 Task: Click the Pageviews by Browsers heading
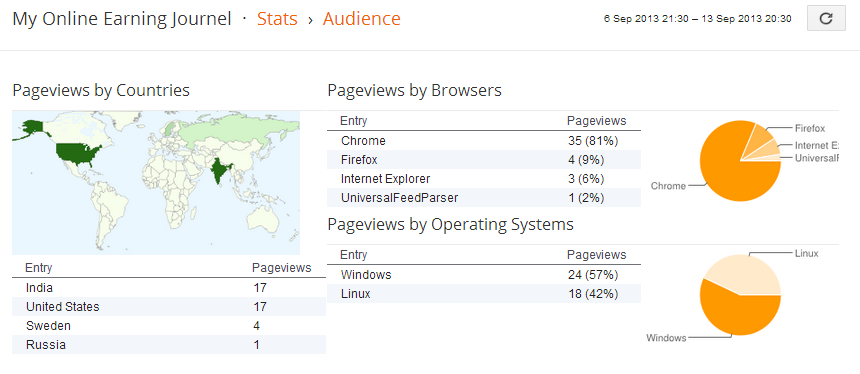415,90
